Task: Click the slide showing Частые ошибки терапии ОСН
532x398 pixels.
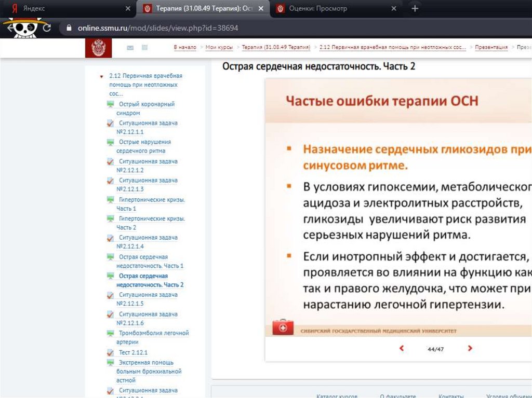Action: click(x=398, y=208)
